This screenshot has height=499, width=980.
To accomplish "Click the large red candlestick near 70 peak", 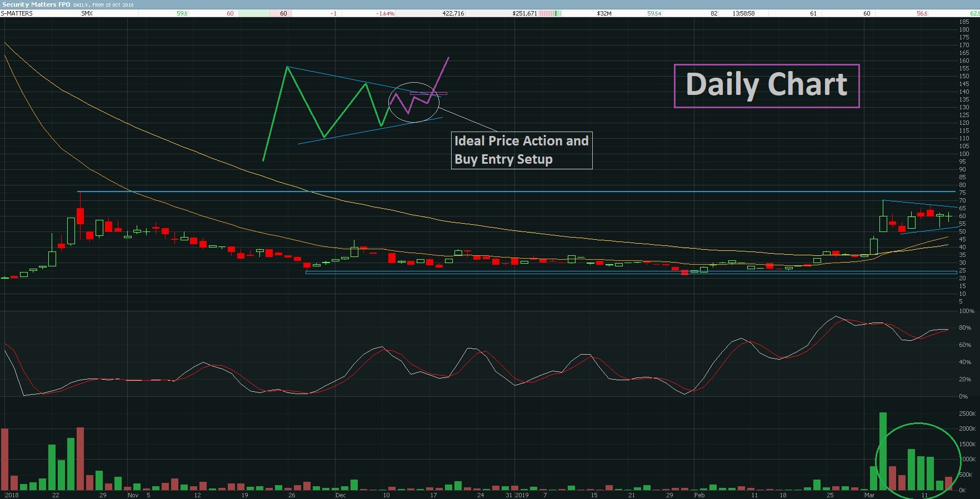I will [80, 216].
